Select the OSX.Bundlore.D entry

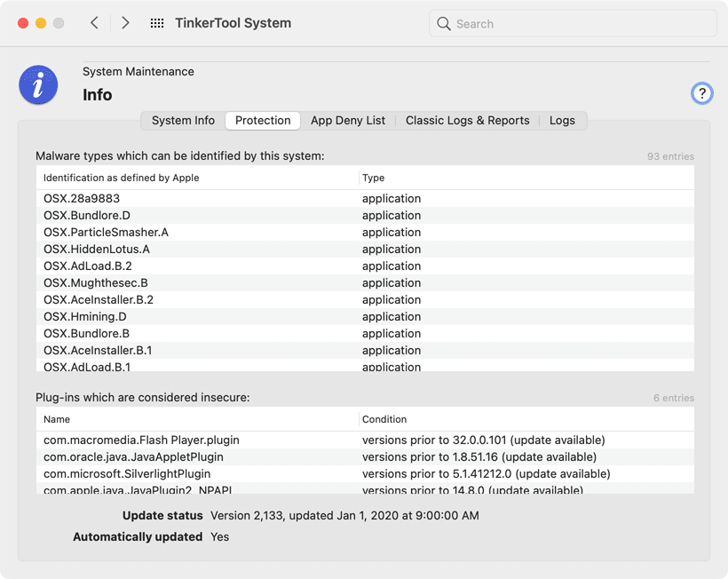click(365, 216)
